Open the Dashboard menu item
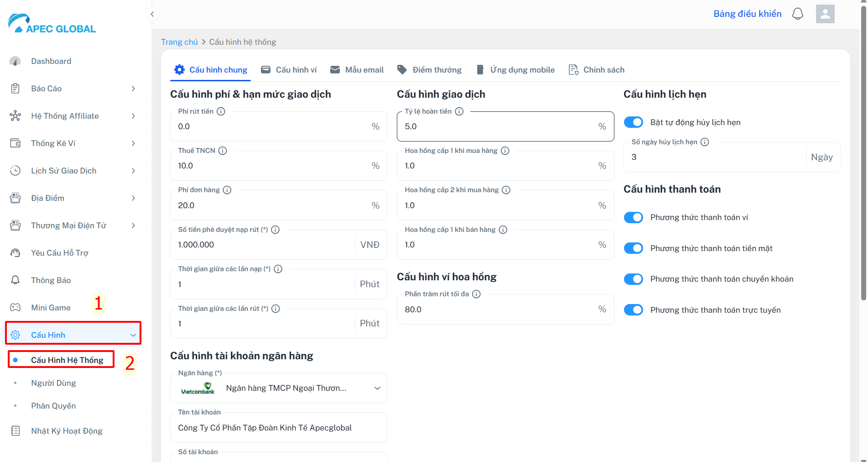This screenshot has width=868, height=462. 51,61
